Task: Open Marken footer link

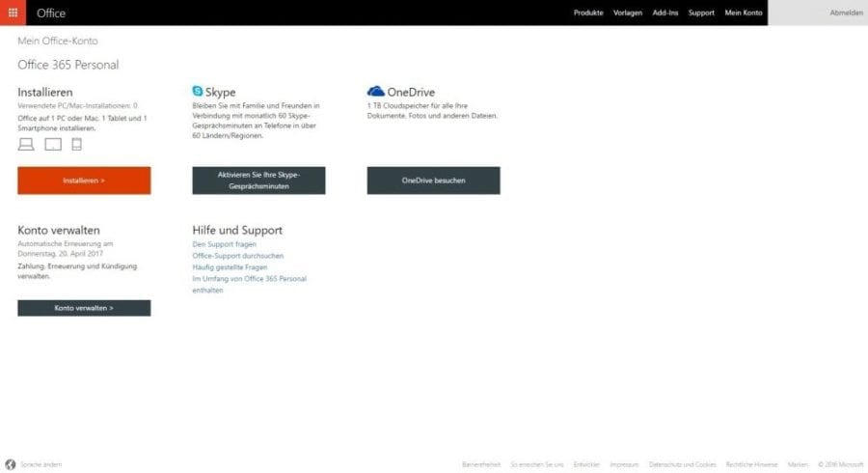Action: coord(798,464)
